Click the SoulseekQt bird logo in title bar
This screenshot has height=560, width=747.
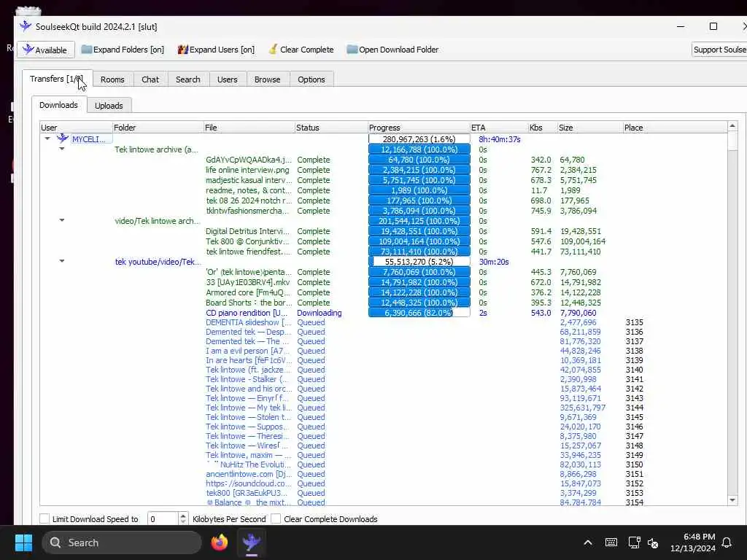point(26,26)
